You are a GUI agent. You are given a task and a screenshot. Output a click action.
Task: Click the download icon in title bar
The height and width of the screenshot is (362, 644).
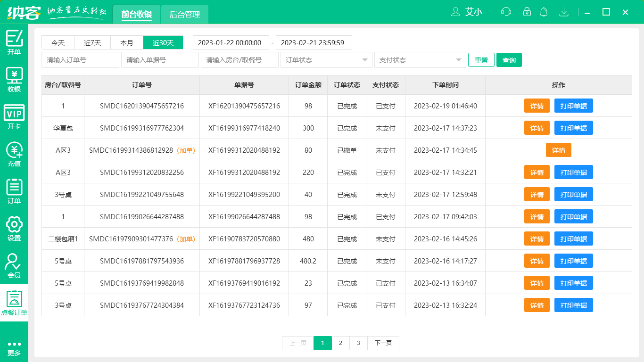coord(563,12)
